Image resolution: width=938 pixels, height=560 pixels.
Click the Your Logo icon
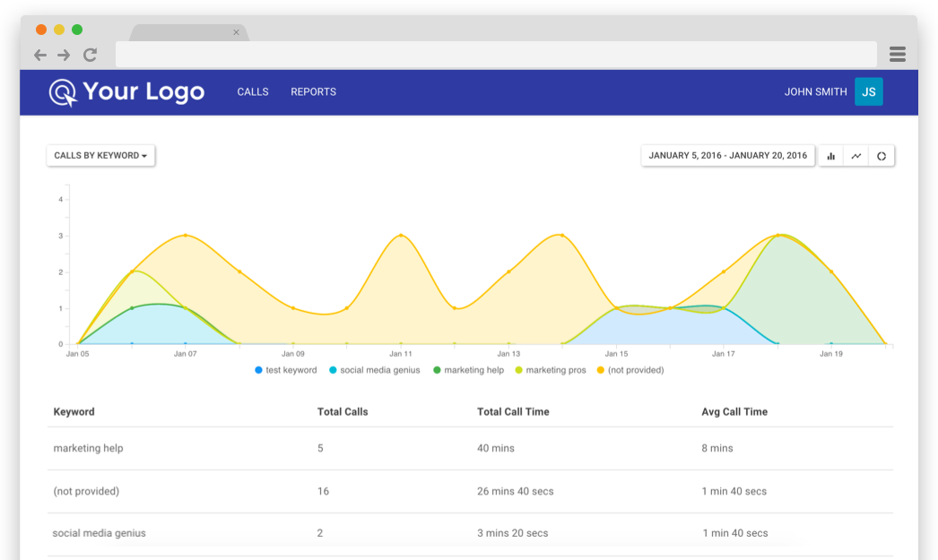click(63, 92)
